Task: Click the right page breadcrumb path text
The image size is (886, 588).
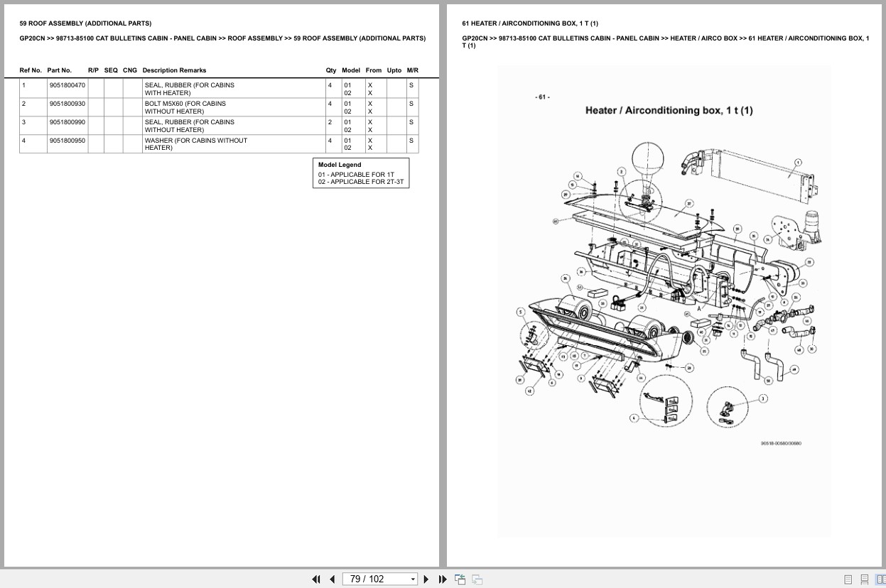Action: click(x=665, y=42)
